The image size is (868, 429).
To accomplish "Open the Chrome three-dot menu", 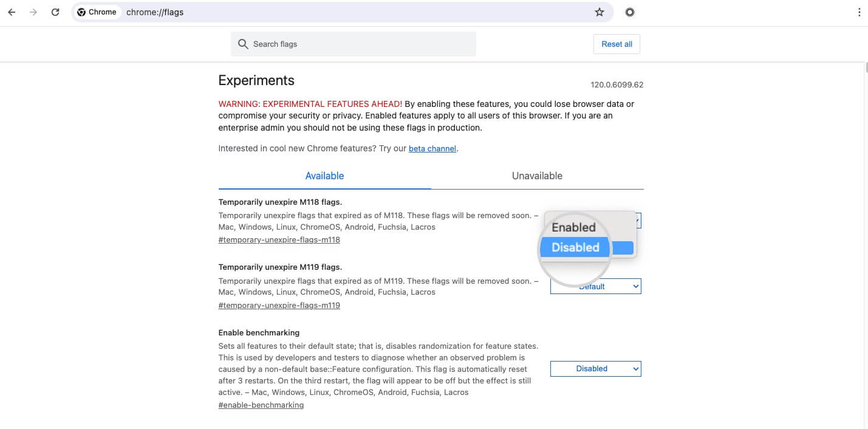I will (x=859, y=12).
